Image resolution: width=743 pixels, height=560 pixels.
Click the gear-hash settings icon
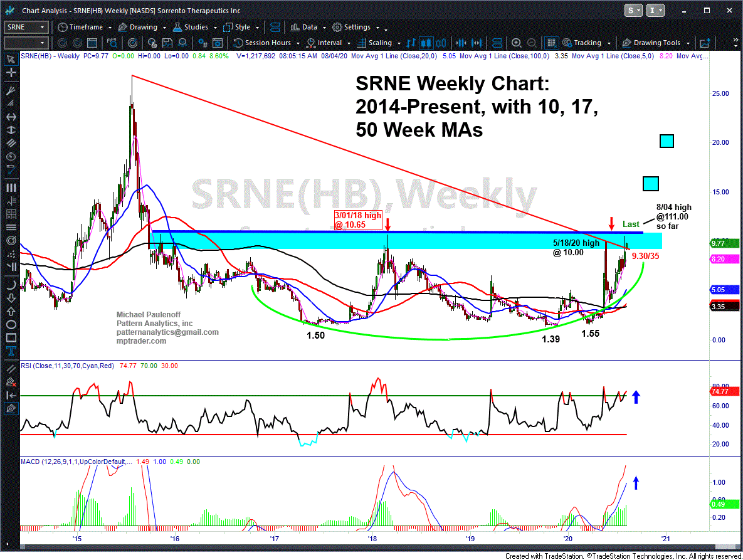pyautogui.click(x=203, y=43)
